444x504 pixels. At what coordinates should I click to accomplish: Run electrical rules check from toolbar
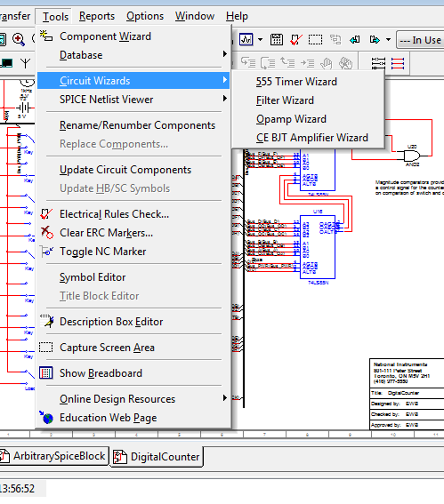tap(296, 40)
